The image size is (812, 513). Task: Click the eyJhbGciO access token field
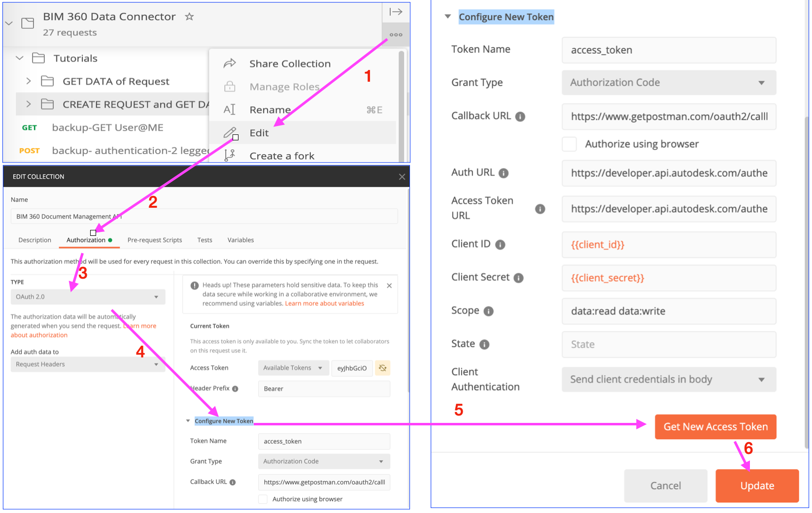click(352, 368)
